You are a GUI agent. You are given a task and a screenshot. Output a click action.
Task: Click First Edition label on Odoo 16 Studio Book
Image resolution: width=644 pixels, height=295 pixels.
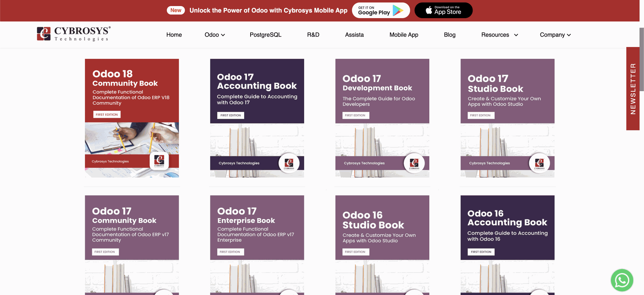pyautogui.click(x=356, y=252)
